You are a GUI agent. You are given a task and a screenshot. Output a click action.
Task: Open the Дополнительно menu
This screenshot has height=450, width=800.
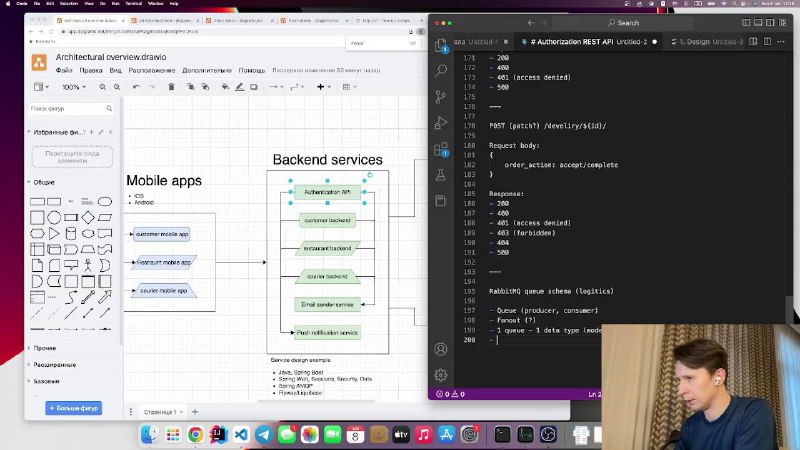[207, 70]
